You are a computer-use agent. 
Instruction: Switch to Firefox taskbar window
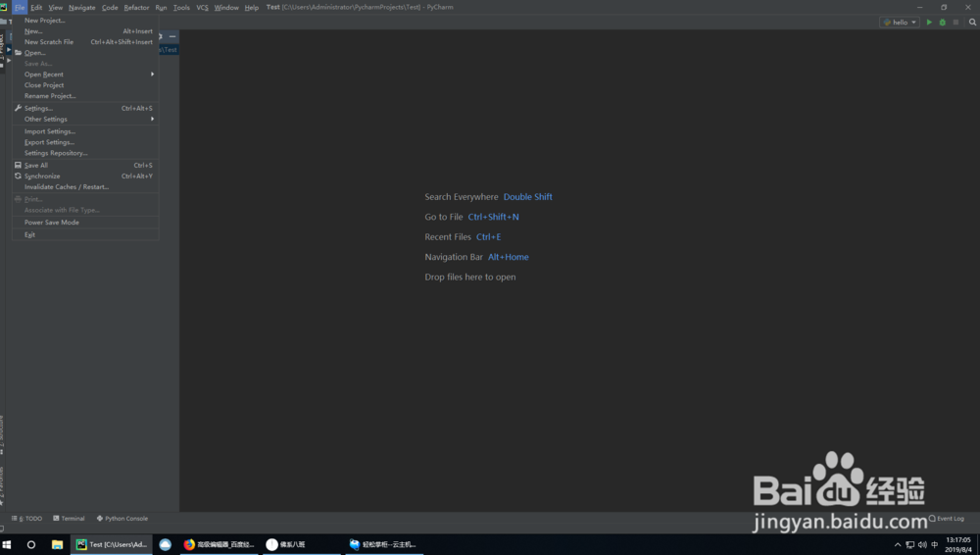tap(219, 544)
